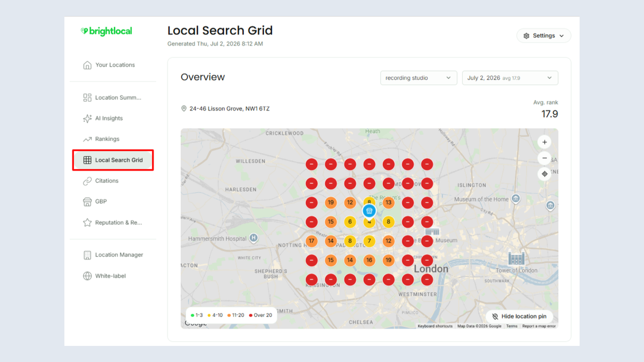The image size is (644, 362).
Task: Click the WESTMINSTER map label
Action: [418, 294]
